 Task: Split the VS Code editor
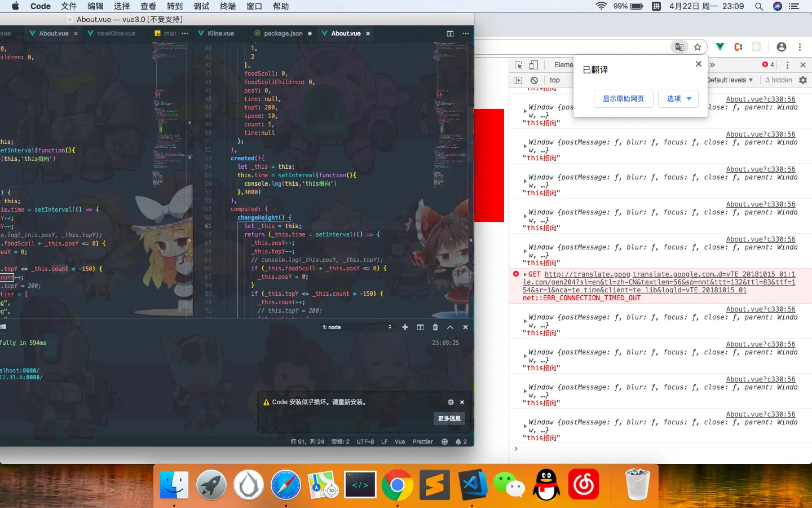point(450,33)
